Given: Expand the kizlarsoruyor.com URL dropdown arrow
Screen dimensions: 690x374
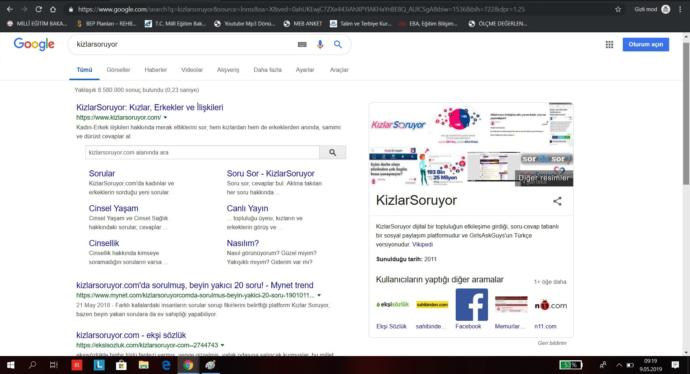Looking at the screenshot, I should 165,117.
